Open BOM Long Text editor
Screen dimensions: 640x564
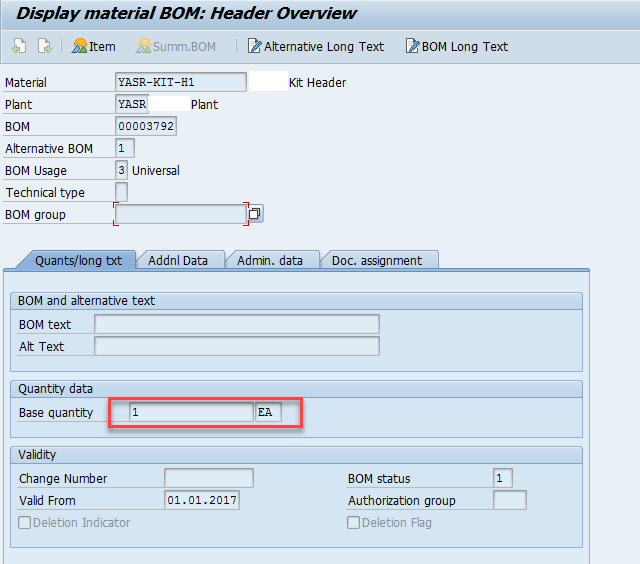[x=457, y=47]
